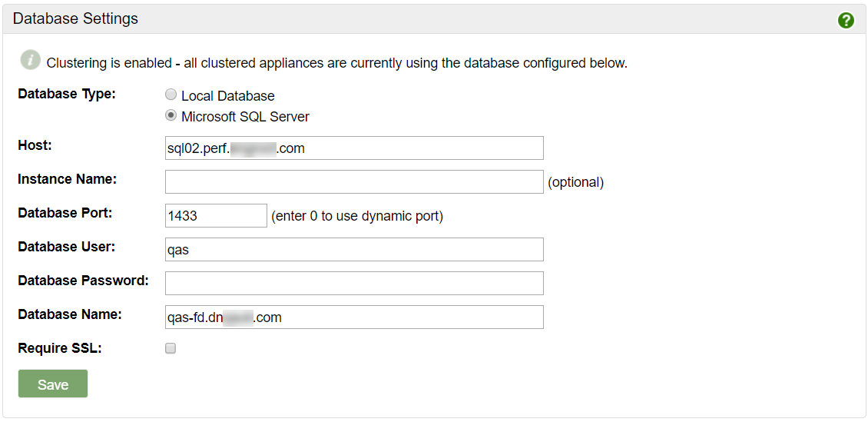This screenshot has width=868, height=422.
Task: Click the '(optional)' hint beside Instance Name
Action: click(x=575, y=182)
